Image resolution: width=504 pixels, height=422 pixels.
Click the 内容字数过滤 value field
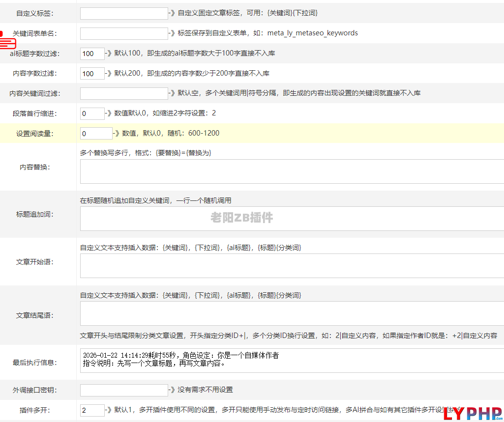coord(92,74)
